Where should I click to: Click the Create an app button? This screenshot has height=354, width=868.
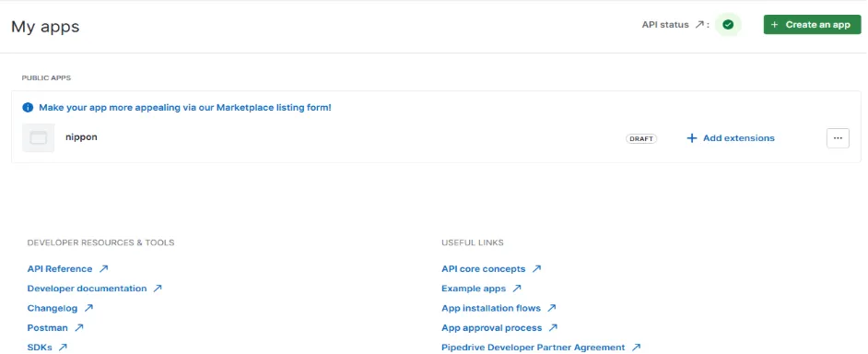pos(812,24)
